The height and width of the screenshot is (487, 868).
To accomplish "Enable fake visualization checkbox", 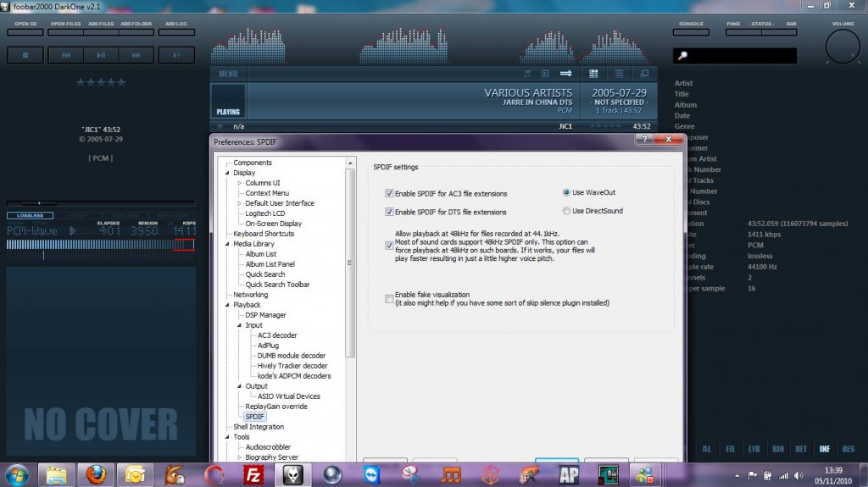I will (x=389, y=299).
